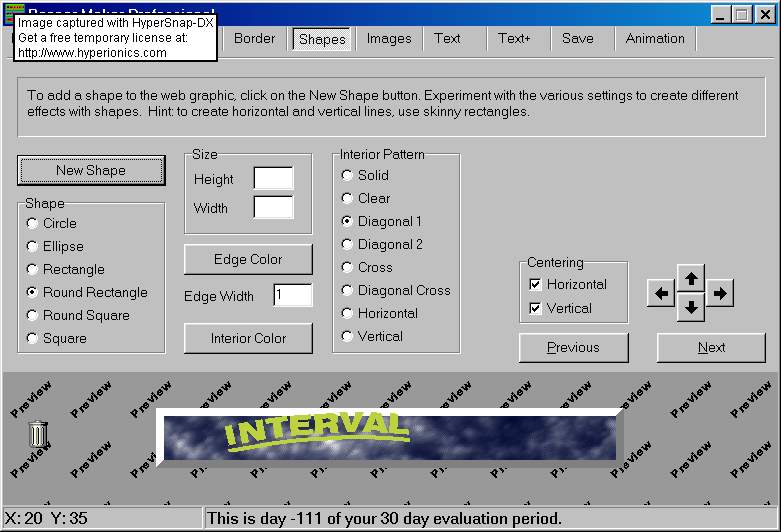This screenshot has height=532, width=781.
Task: Switch to the Border tab
Action: tap(255, 38)
